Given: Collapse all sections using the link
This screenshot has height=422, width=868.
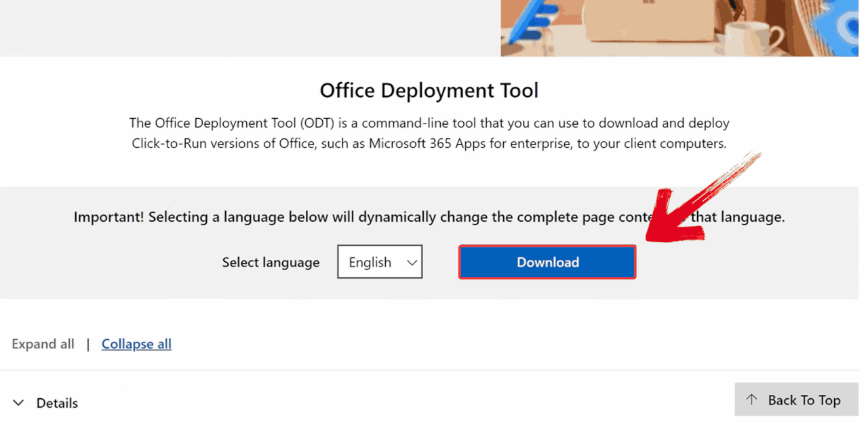Looking at the screenshot, I should click(x=136, y=344).
